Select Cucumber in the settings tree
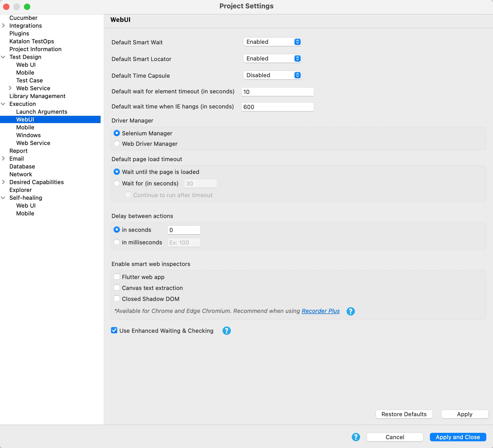Image resolution: width=493 pixels, height=448 pixels. tap(23, 18)
